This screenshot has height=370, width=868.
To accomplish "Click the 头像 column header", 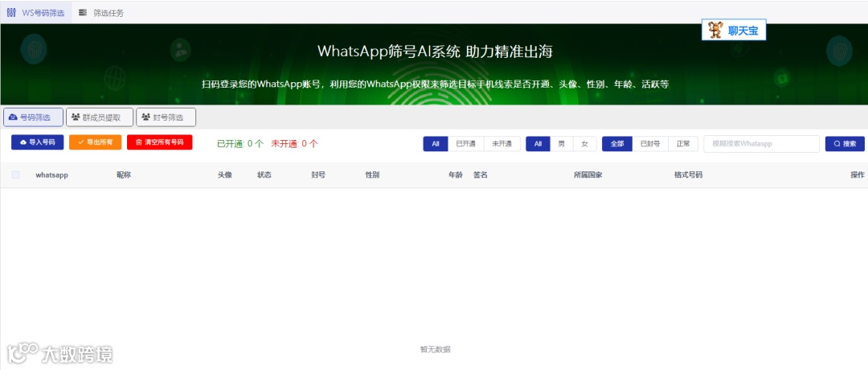I will click(x=225, y=175).
